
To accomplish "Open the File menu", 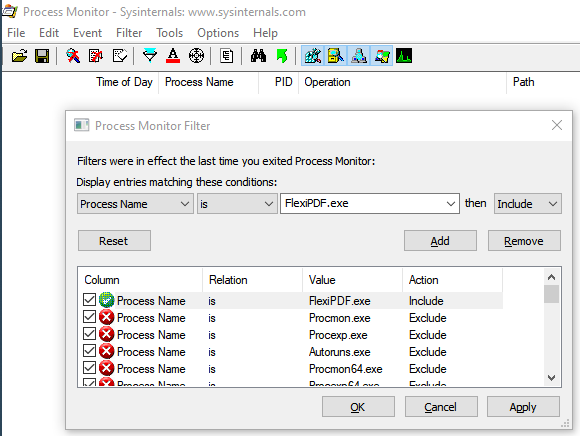I will click(x=16, y=33).
